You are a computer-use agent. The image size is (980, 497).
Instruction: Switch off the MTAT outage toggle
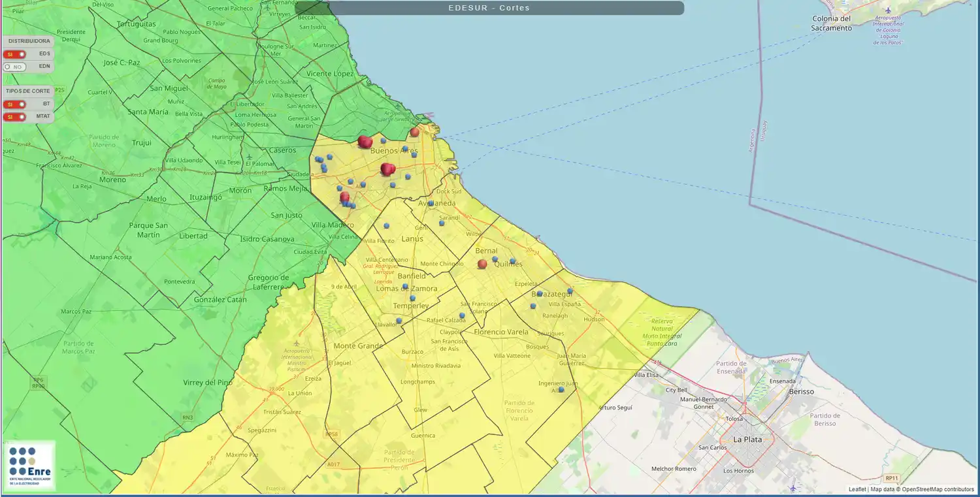tap(14, 117)
